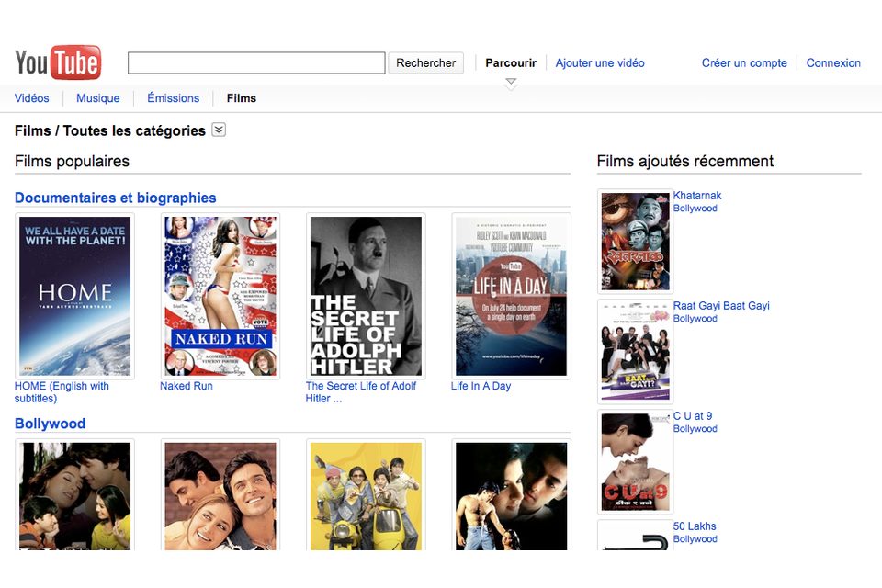
Task: Open The Secret Life of Adolf Hitler poster
Action: coord(366,296)
